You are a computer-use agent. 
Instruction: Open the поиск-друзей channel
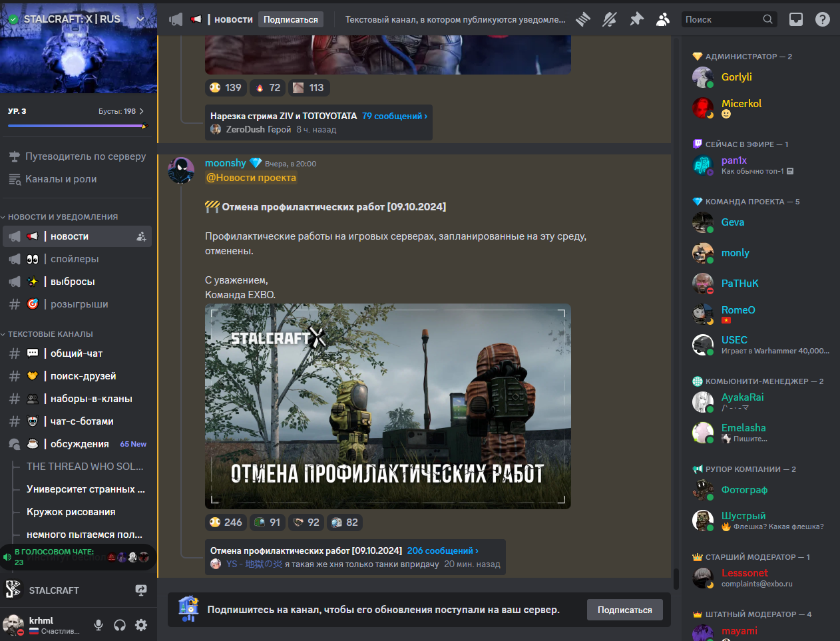click(77, 376)
